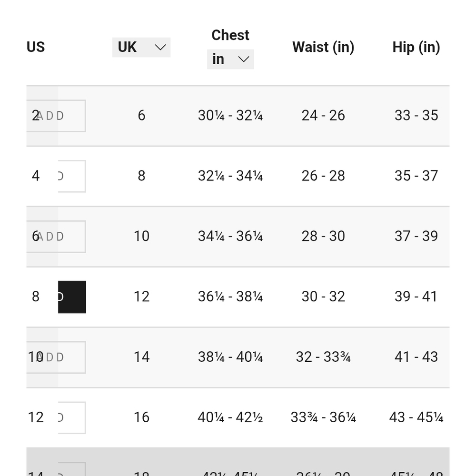Image resolution: width=476 pixels, height=476 pixels.
Task: Click the US column header
Action: [36, 47]
